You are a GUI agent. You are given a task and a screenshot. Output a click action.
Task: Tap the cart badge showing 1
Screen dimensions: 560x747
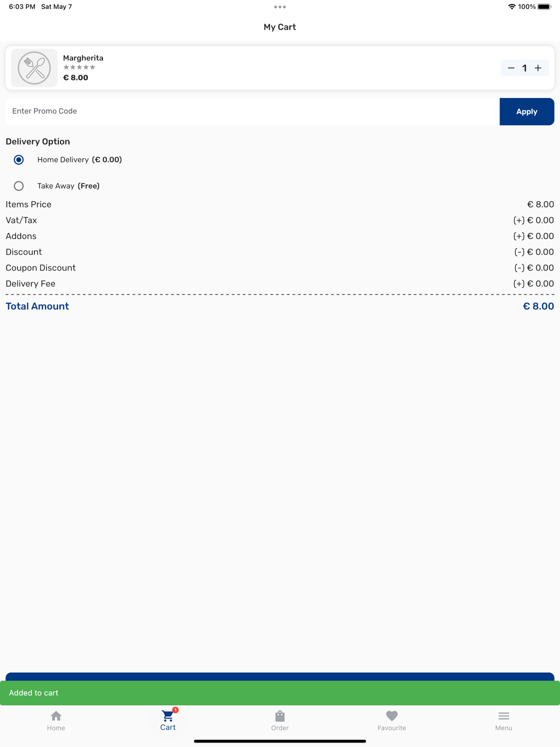click(175, 710)
